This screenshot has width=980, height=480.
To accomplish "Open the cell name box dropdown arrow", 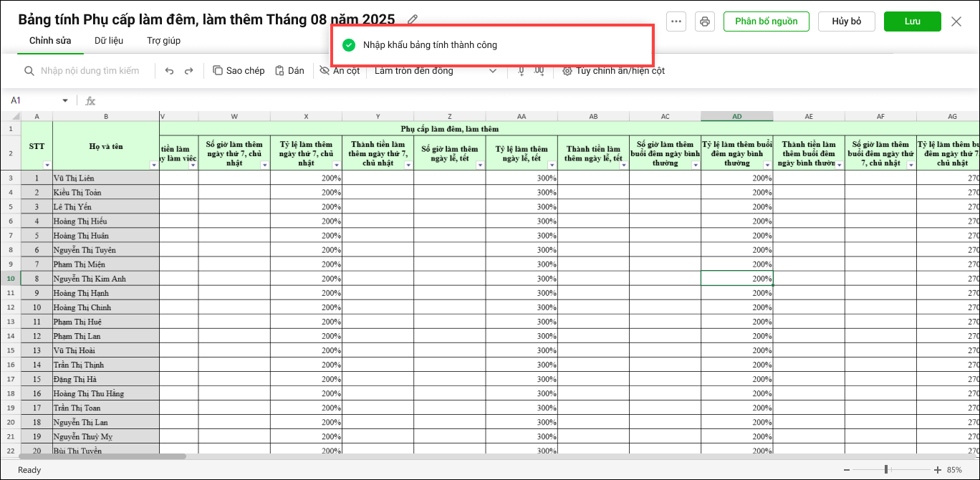I will [65, 101].
